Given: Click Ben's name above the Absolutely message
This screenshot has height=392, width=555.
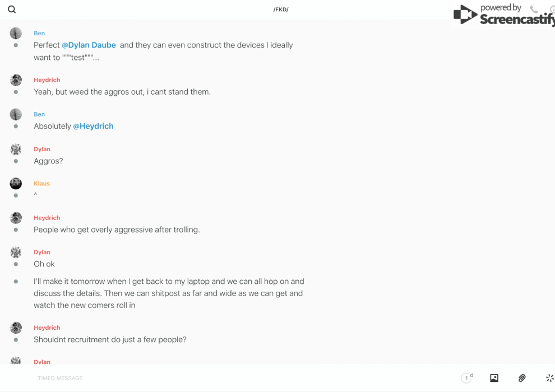Looking at the screenshot, I should pyautogui.click(x=39, y=114).
